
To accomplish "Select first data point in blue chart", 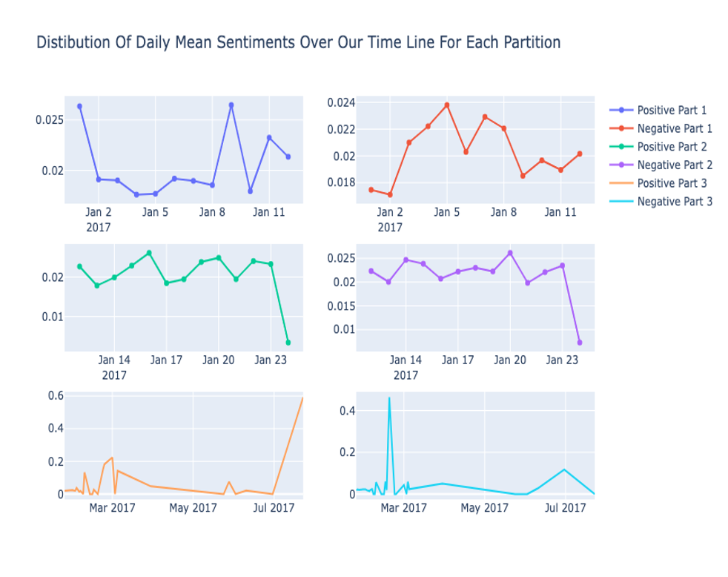I will [79, 106].
